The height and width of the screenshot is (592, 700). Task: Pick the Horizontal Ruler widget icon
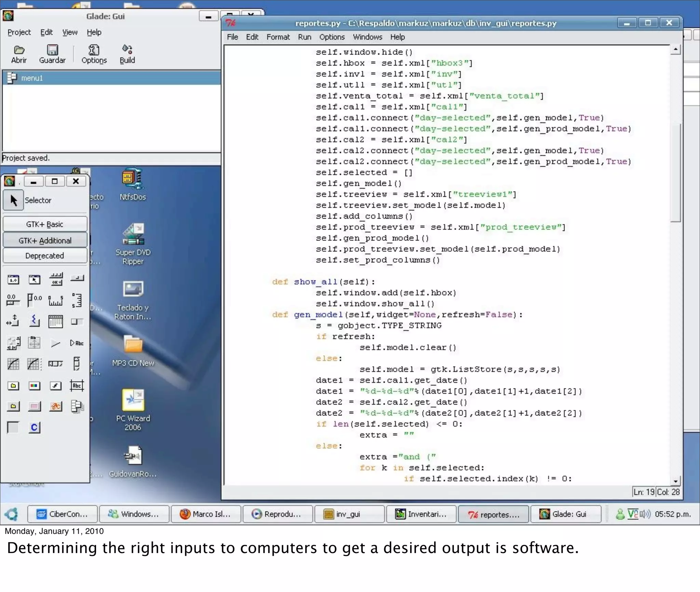point(55,300)
